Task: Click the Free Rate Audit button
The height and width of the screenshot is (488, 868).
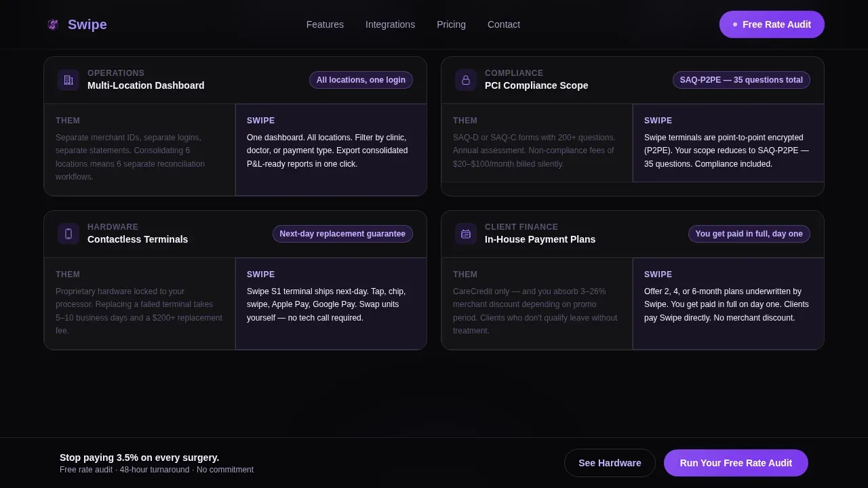Action: 772,24
